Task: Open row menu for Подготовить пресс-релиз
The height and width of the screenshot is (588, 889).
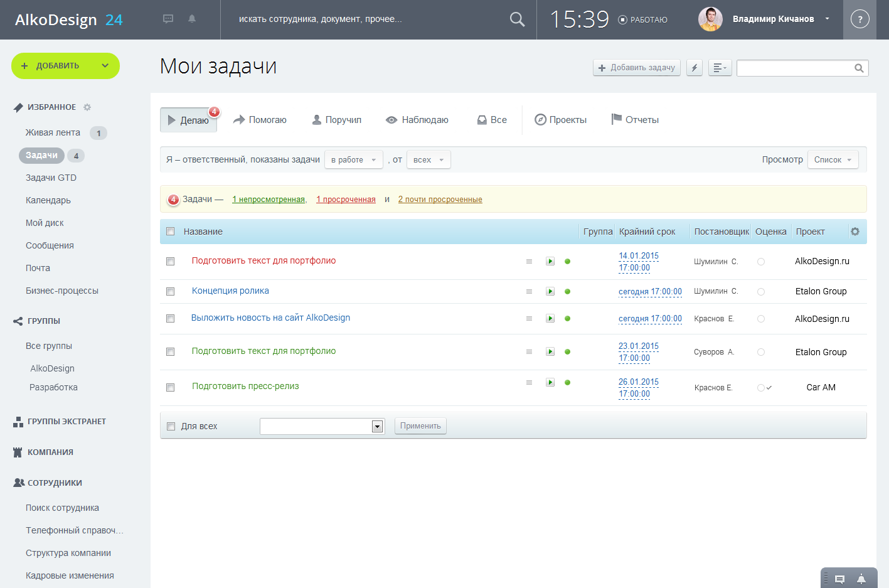Action: coord(529,382)
